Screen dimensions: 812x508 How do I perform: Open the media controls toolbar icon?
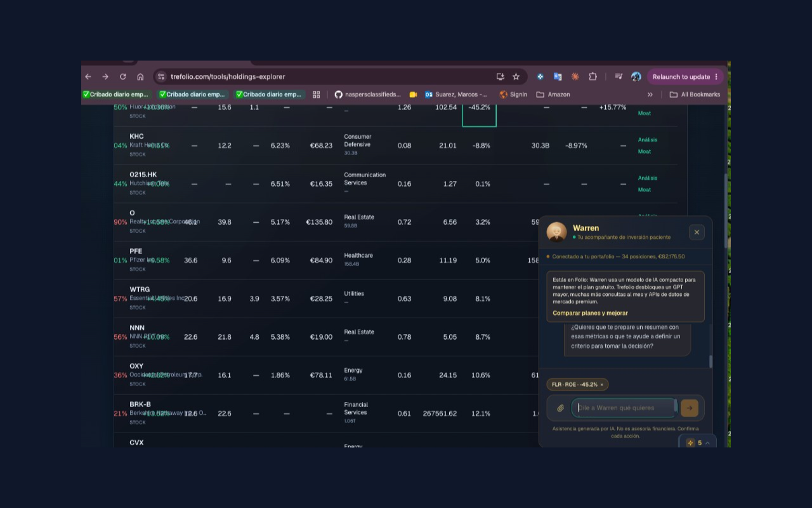coord(619,77)
